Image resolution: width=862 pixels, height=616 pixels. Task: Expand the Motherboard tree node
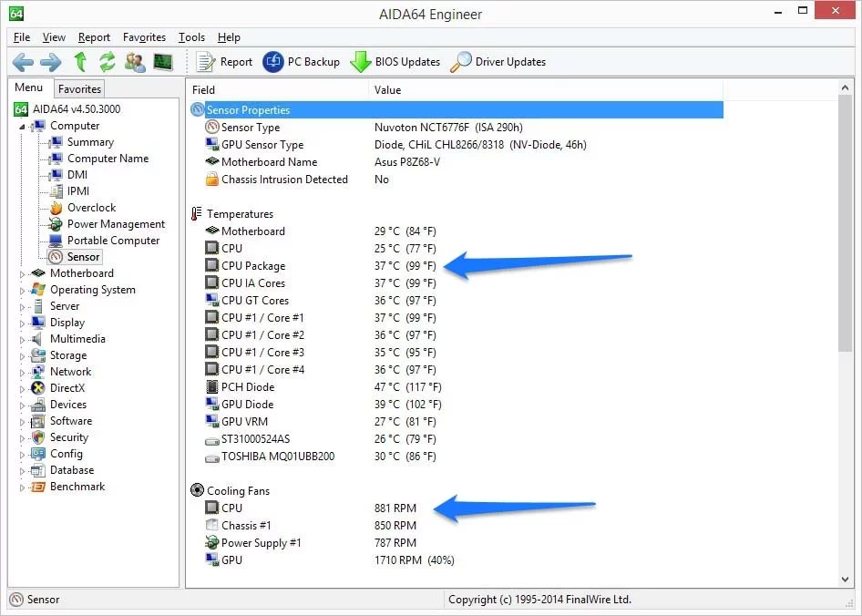point(20,272)
